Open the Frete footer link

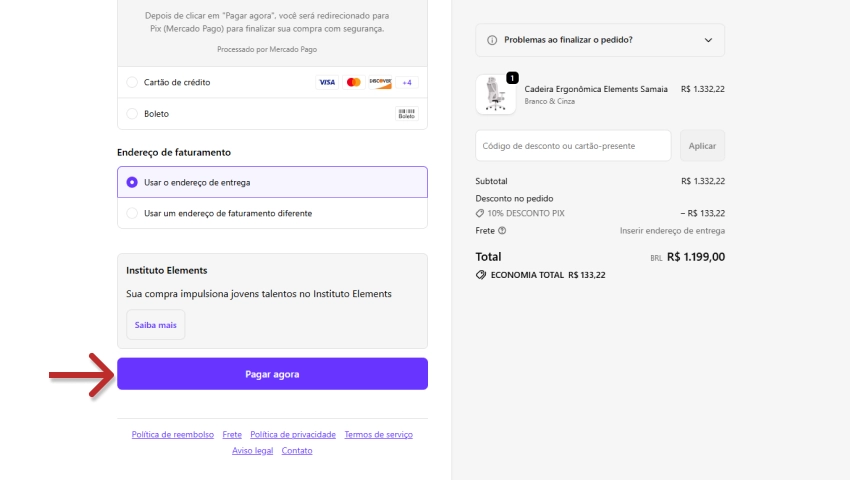click(x=232, y=434)
